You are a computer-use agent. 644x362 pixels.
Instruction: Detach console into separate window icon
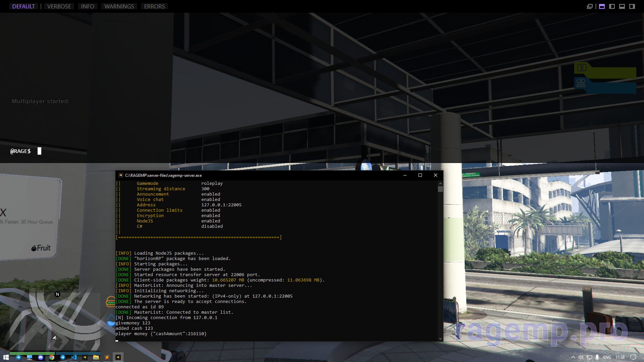click(x=590, y=6)
